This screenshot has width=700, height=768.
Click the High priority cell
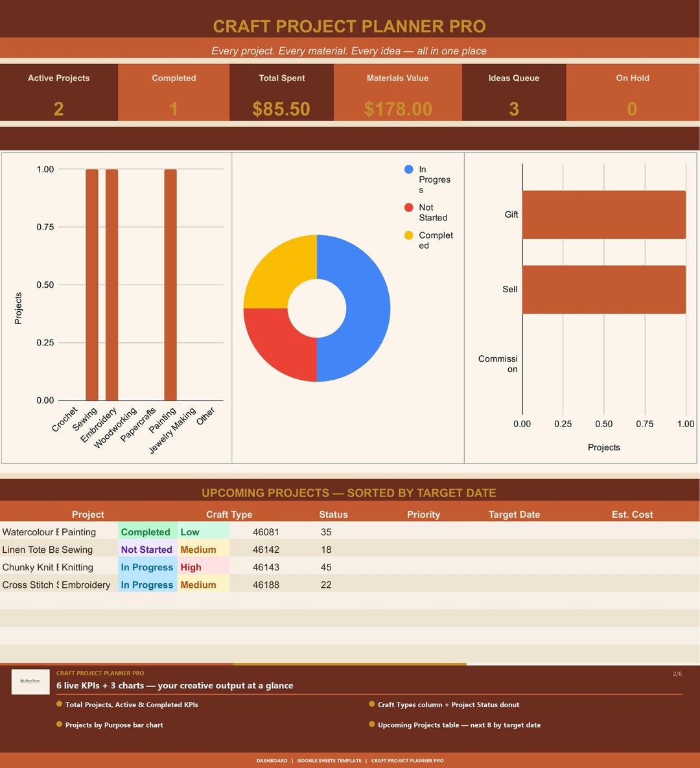click(x=204, y=567)
